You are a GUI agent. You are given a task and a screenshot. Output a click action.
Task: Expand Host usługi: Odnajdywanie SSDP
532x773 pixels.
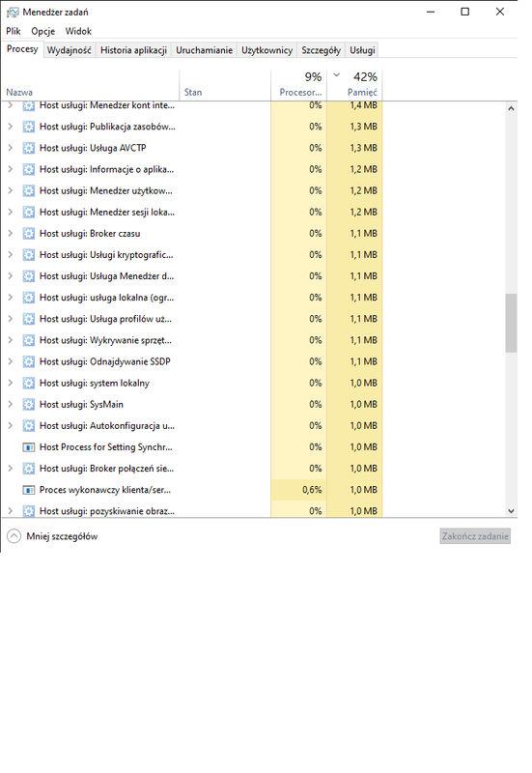coord(11,361)
